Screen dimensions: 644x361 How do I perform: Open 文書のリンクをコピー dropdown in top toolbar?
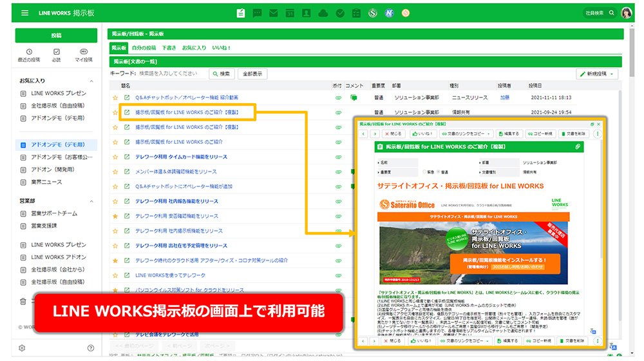pyautogui.click(x=466, y=133)
